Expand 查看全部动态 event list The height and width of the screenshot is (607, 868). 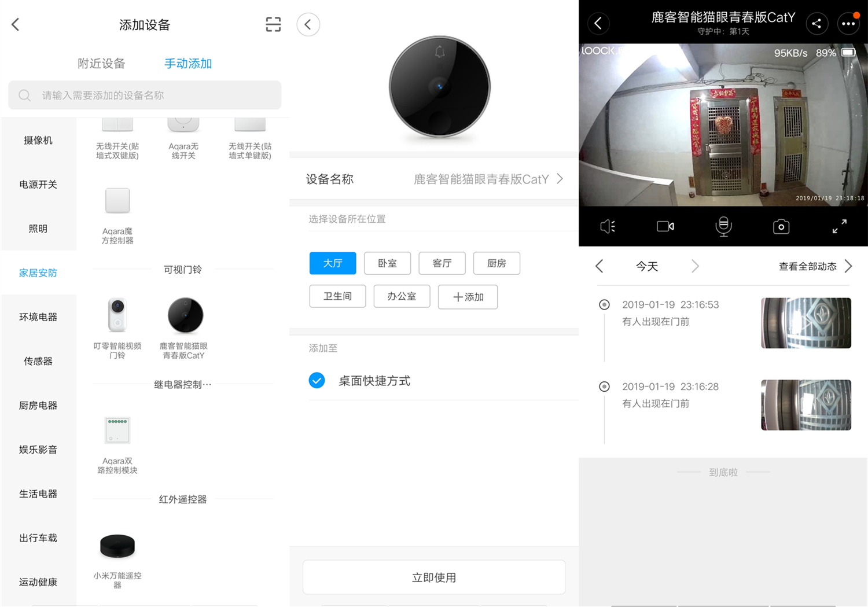click(x=808, y=266)
